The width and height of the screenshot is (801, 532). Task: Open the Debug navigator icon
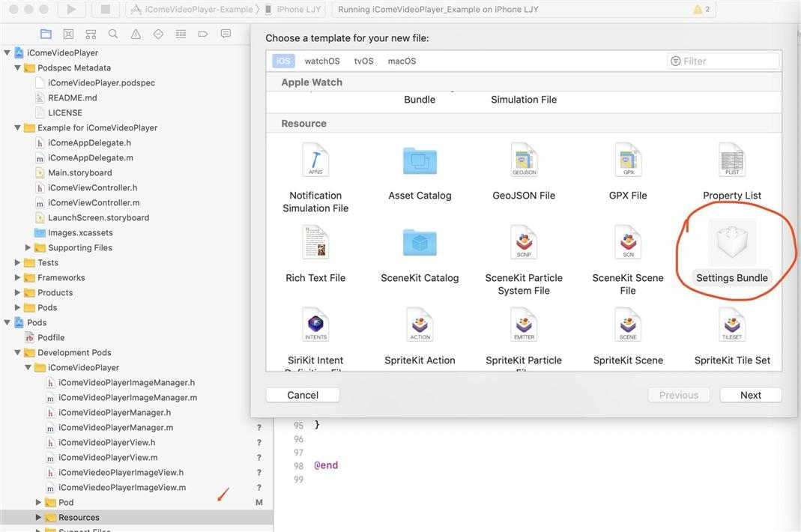click(181, 34)
